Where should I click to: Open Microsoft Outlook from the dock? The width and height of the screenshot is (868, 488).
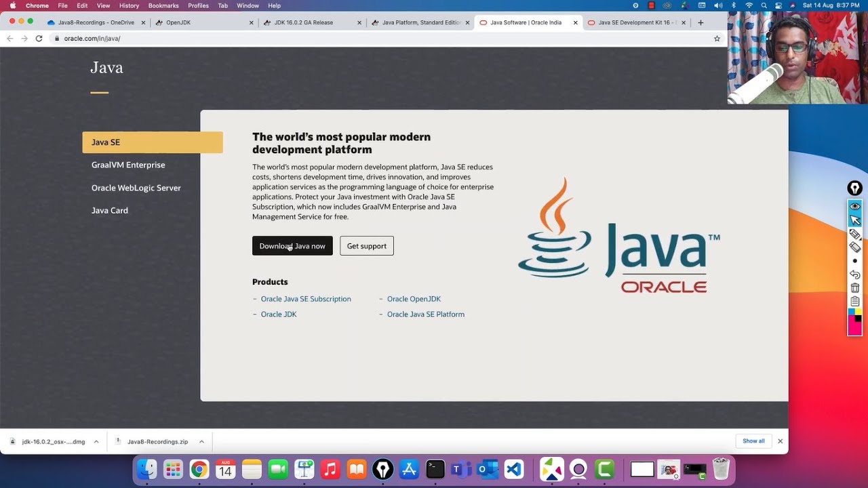(488, 469)
